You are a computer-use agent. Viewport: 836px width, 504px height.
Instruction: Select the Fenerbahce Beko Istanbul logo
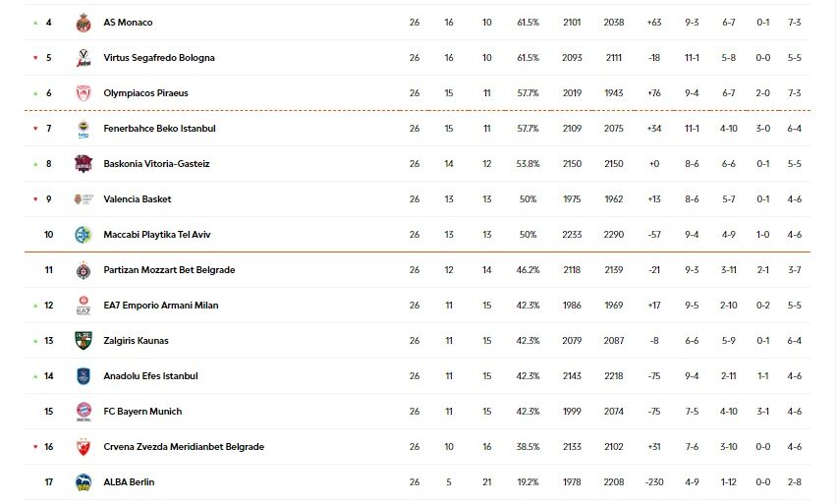[84, 129]
